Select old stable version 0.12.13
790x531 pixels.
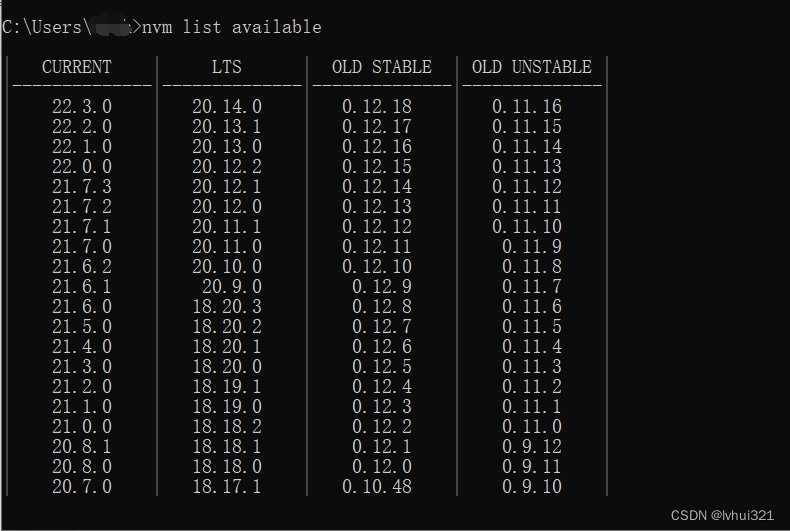377,207
